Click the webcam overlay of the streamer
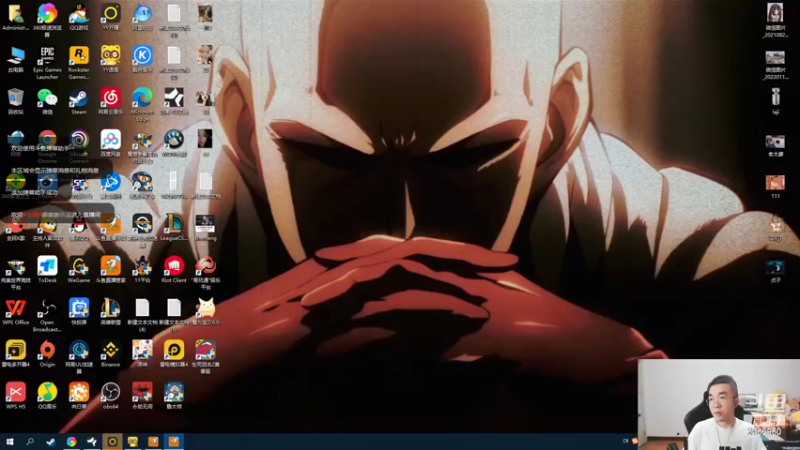 point(718,404)
